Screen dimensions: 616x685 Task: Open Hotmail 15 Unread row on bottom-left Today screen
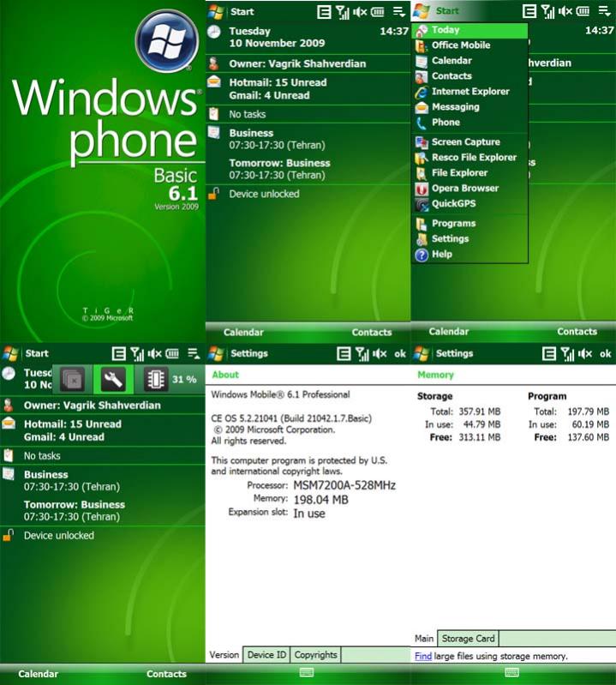[103, 430]
